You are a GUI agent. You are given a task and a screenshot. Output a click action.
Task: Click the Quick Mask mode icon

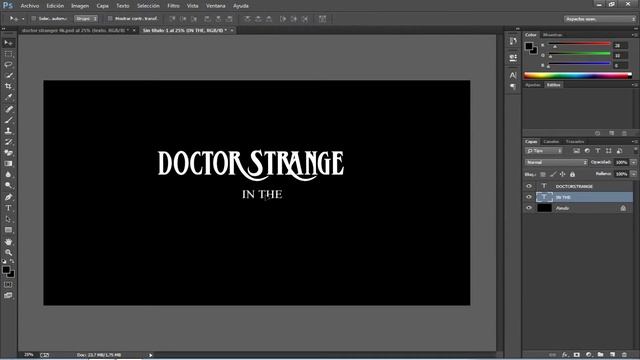pyautogui.click(x=8, y=284)
